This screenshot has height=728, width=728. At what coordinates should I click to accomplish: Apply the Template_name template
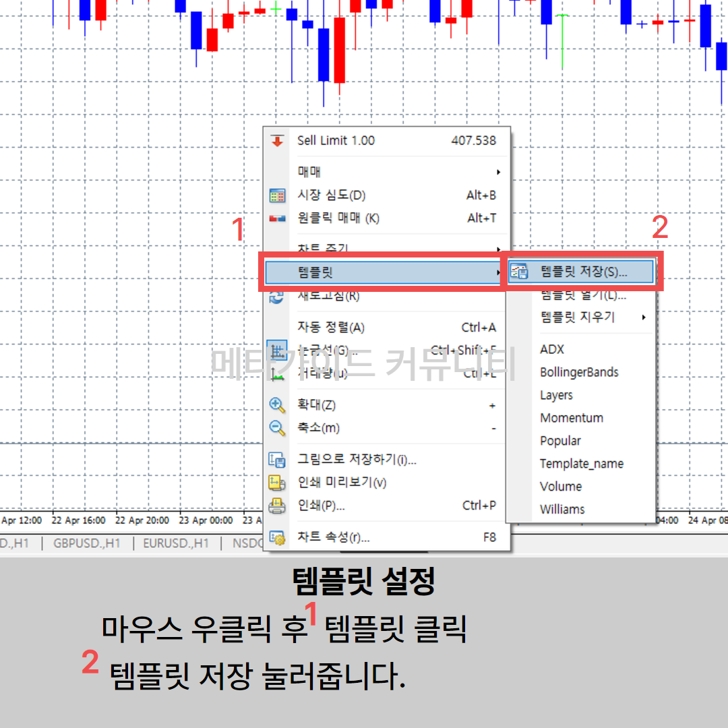581,464
